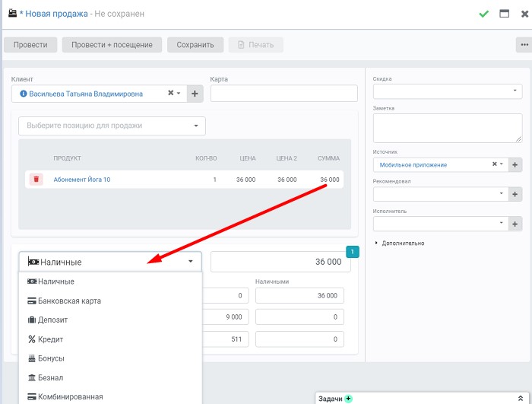The height and width of the screenshot is (404, 532).
Task: Clear the selected client with the X icon
Action: point(171,93)
